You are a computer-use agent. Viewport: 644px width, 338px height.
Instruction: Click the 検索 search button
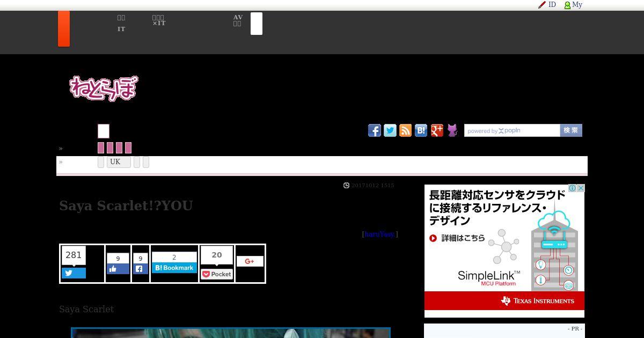click(571, 130)
